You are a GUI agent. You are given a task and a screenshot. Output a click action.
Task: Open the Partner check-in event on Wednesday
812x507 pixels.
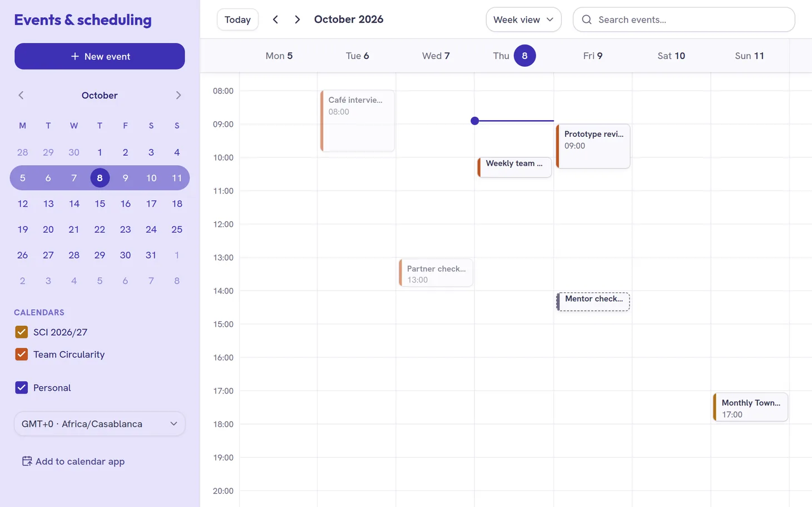pos(436,272)
